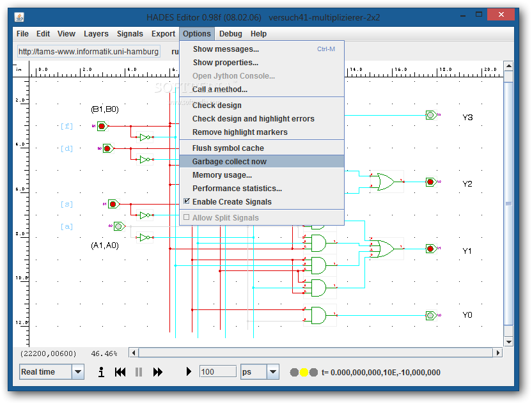Expand the Real time mode dropdown
Image resolution: width=532 pixels, height=404 pixels.
tap(78, 372)
